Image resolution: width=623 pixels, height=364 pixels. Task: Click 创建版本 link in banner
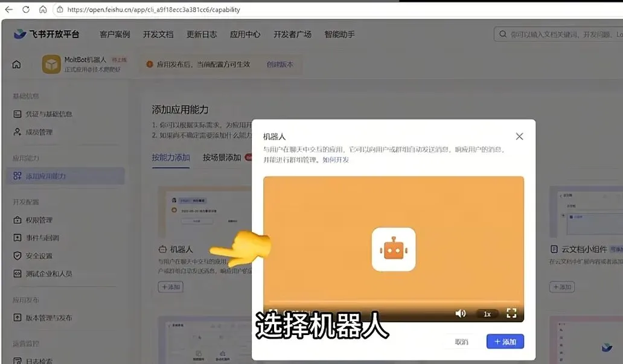[x=280, y=65]
